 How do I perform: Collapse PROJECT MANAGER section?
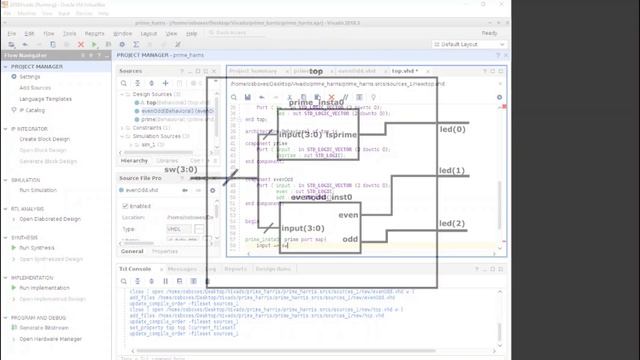point(6,67)
